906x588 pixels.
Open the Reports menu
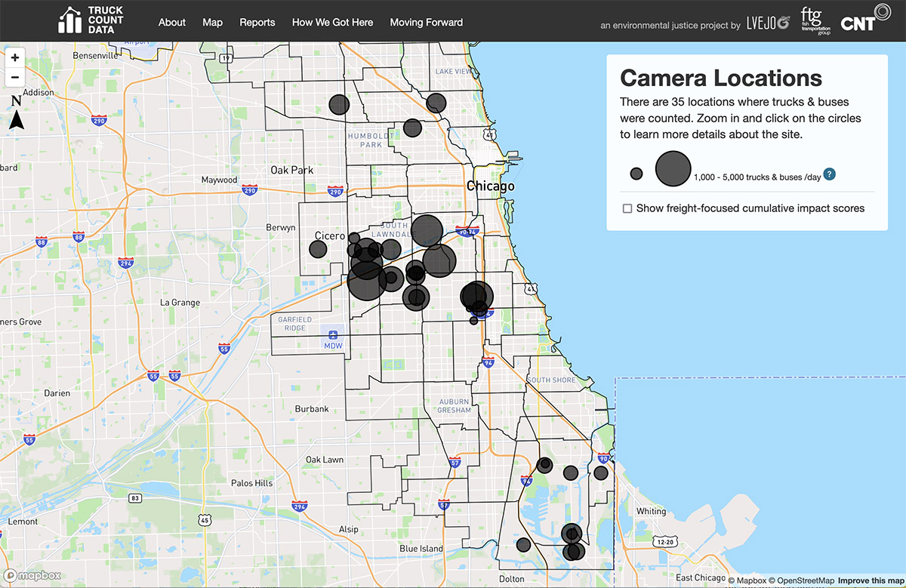click(257, 22)
